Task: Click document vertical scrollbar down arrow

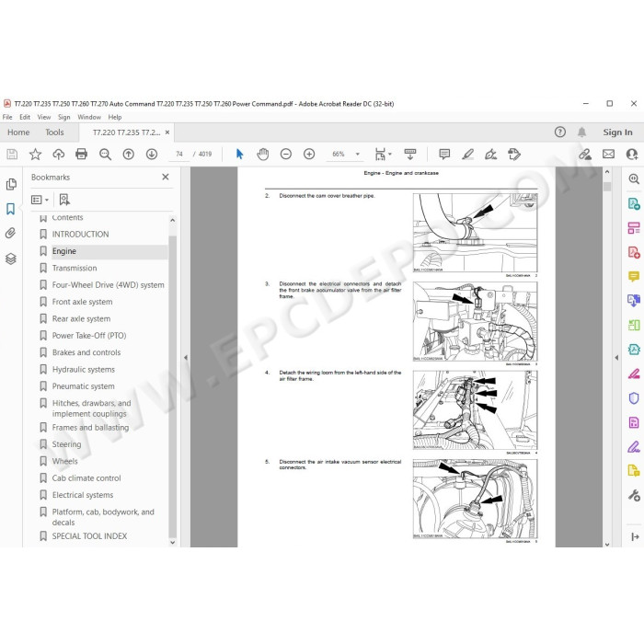Action: point(607,545)
